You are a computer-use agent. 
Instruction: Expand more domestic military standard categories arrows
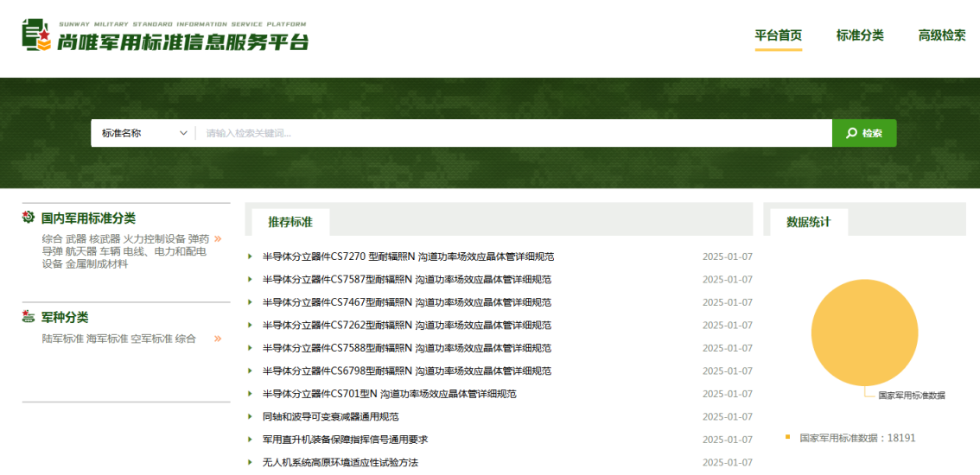(218, 238)
